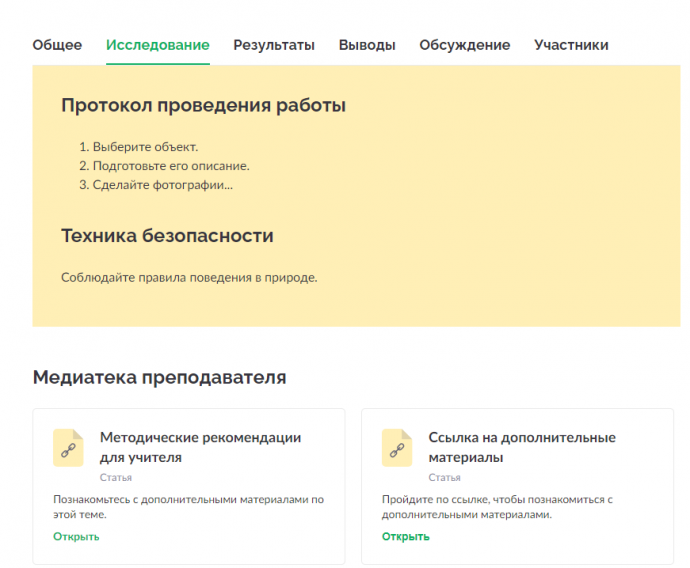Open the Общее tab
The image size is (690, 568).
57,45
